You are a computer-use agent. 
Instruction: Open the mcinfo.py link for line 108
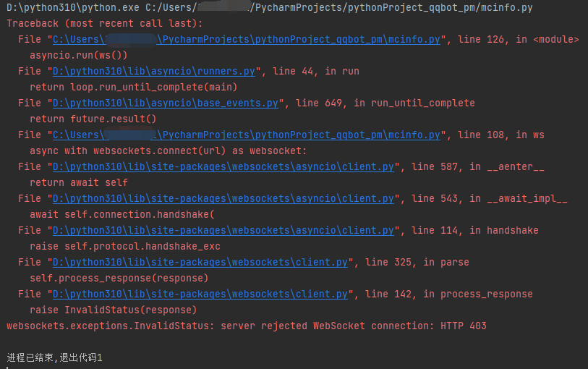click(246, 135)
